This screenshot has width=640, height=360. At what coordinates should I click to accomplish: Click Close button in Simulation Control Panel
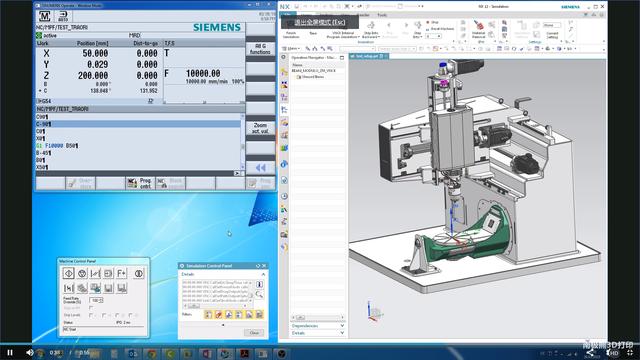click(x=254, y=333)
